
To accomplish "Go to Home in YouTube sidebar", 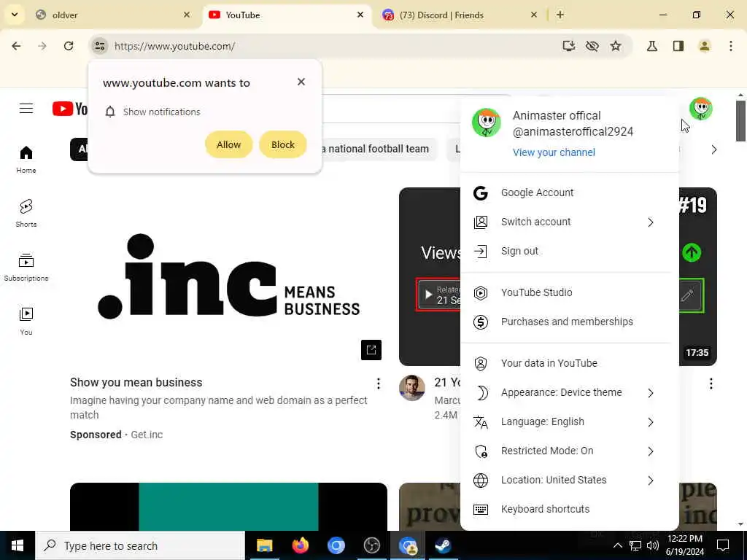I will tap(26, 160).
